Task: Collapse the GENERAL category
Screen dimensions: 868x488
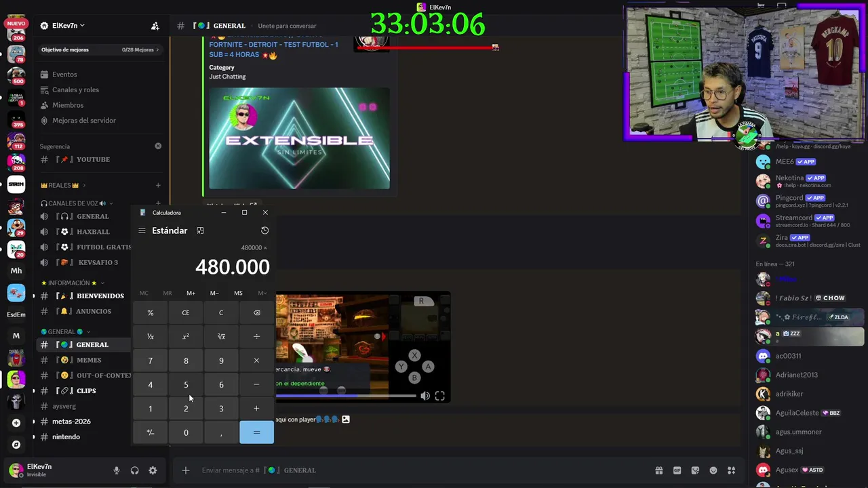Action: click(62, 332)
